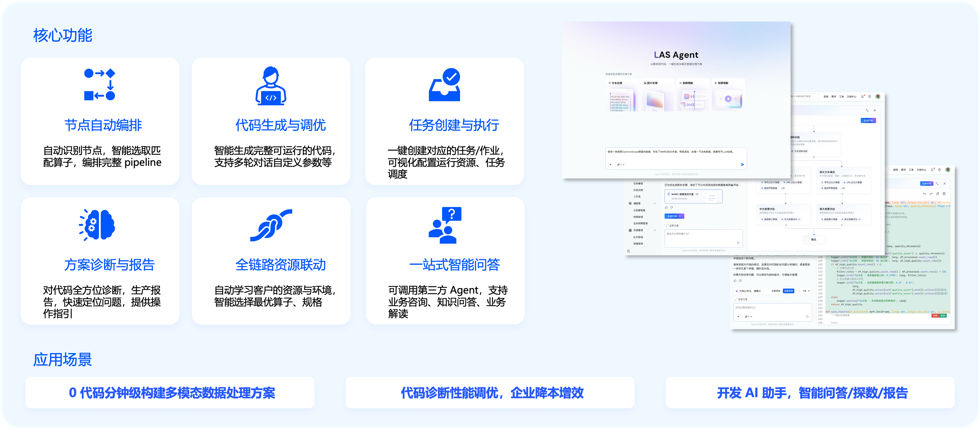Click the notification bell in the middle window header
980x428 pixels.
862,97
